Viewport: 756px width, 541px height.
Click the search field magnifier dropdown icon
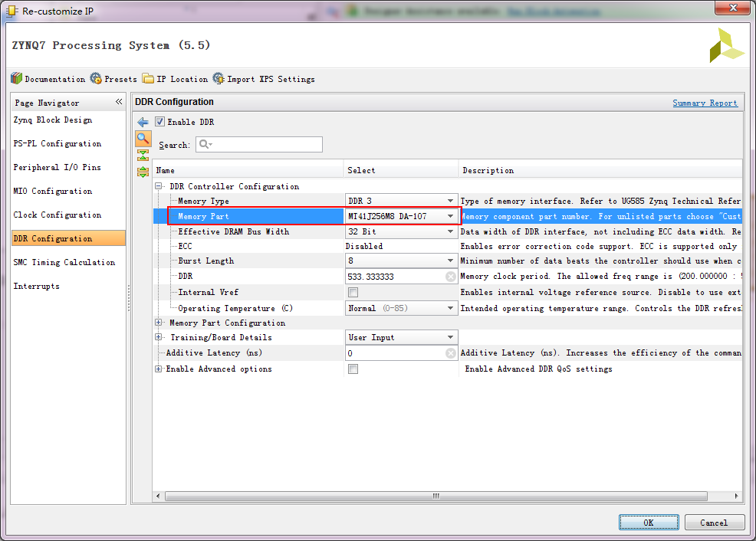click(x=206, y=144)
